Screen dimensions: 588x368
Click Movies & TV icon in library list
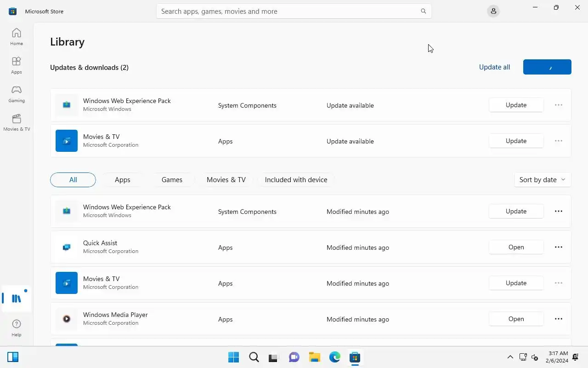[x=67, y=283]
